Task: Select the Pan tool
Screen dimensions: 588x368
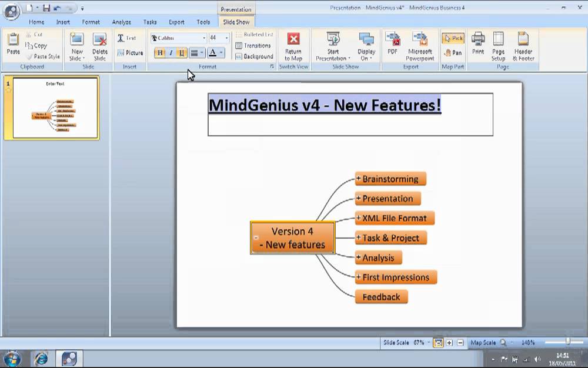Action: tap(453, 53)
